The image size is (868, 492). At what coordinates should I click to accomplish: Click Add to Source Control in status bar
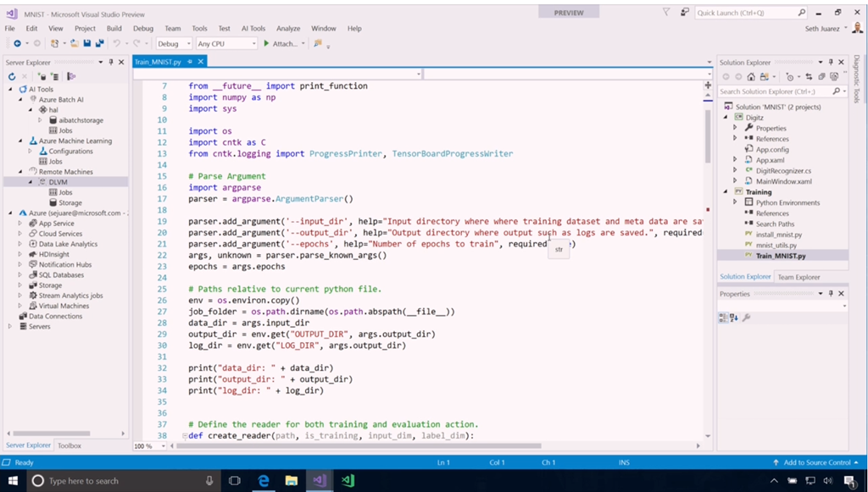coord(816,462)
